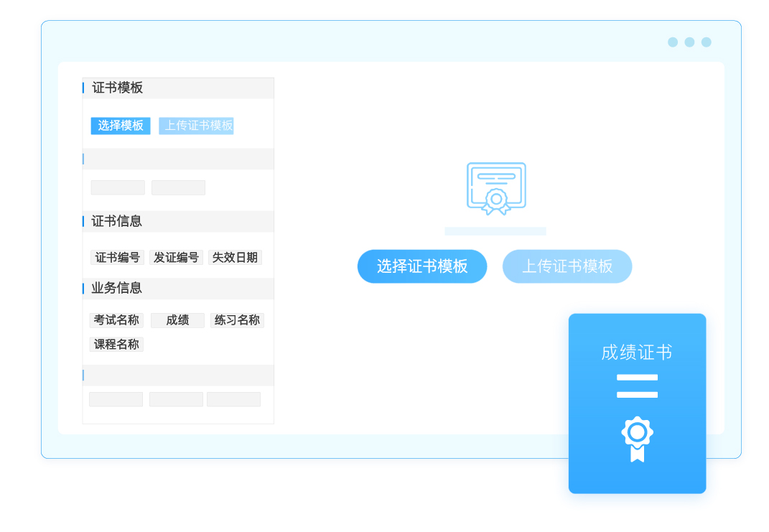769x532 pixels.
Task: Pick the 失效日期 field tag
Action: (x=235, y=257)
